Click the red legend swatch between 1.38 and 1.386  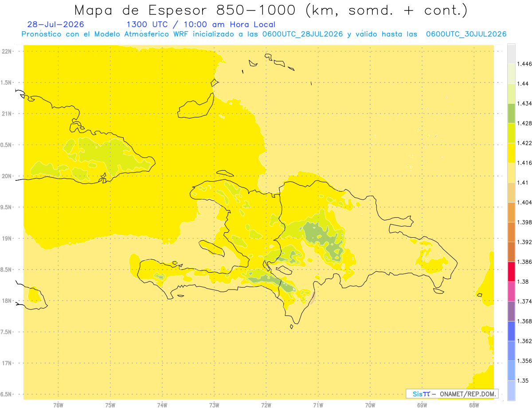(511, 271)
